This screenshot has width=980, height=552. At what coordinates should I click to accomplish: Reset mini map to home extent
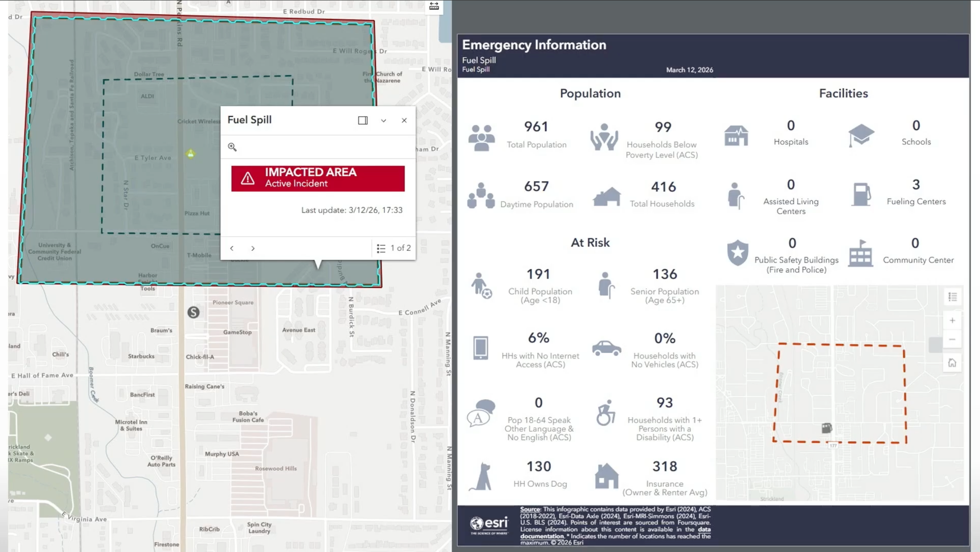coord(952,363)
